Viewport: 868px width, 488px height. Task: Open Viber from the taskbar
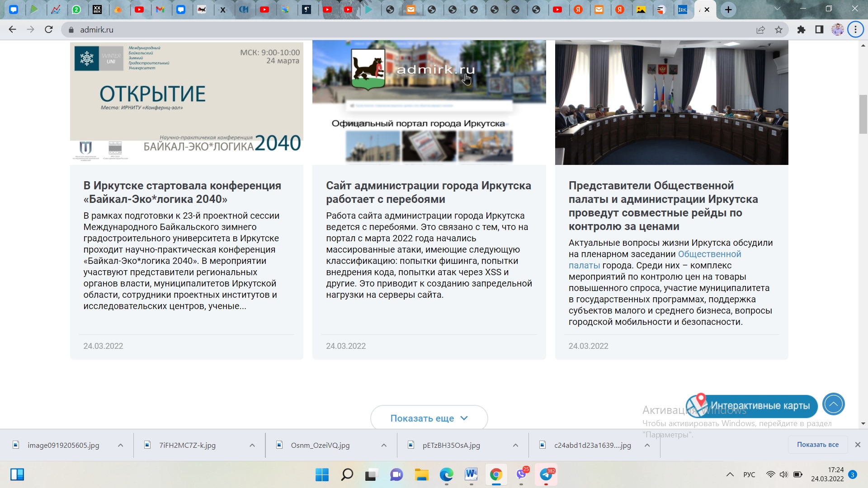click(521, 474)
